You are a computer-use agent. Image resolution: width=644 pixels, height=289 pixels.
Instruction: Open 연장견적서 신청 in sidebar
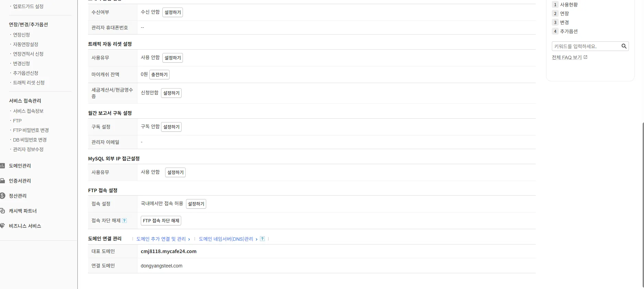coord(28,54)
